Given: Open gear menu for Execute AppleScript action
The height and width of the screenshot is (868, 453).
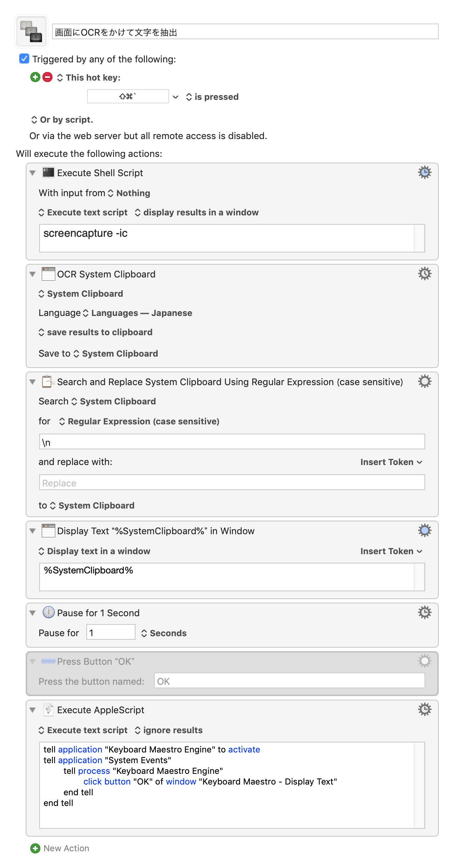Looking at the screenshot, I should [x=424, y=710].
